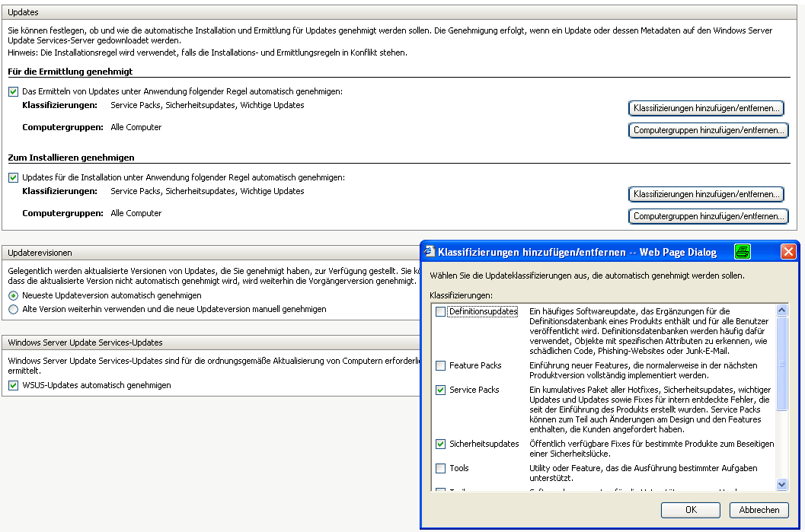Click the green printer icon in dialog title bar
This screenshot has height=532, width=805.
(x=743, y=251)
